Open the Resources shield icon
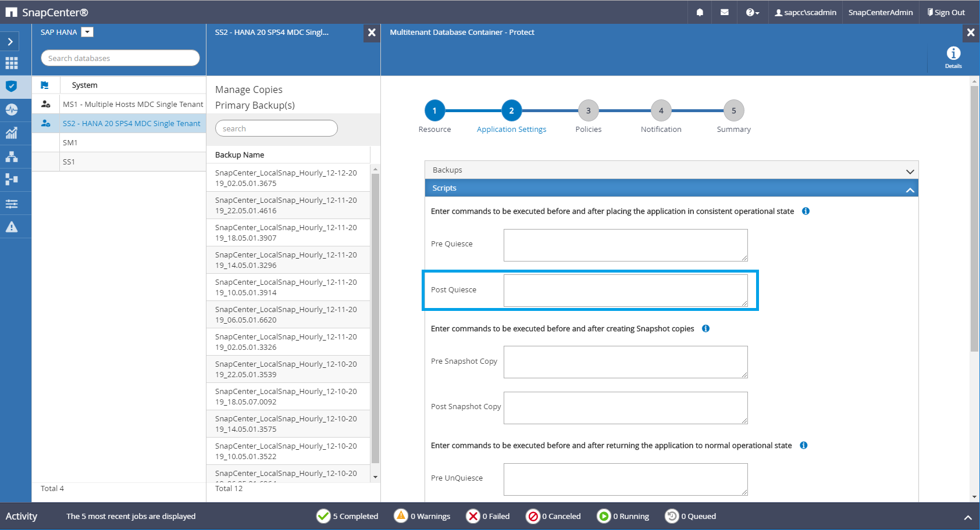The height and width of the screenshot is (530, 980). coord(12,87)
